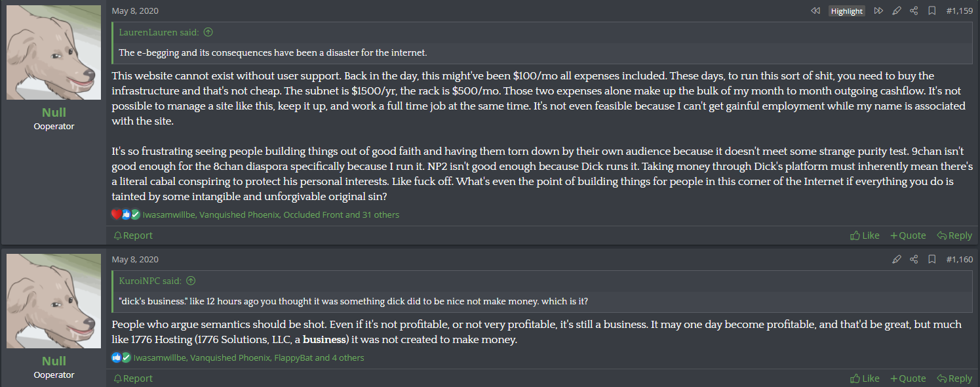Click highlighter icon on post #1,159
Image resolution: width=980 pixels, height=387 pixels.
pos(897,10)
